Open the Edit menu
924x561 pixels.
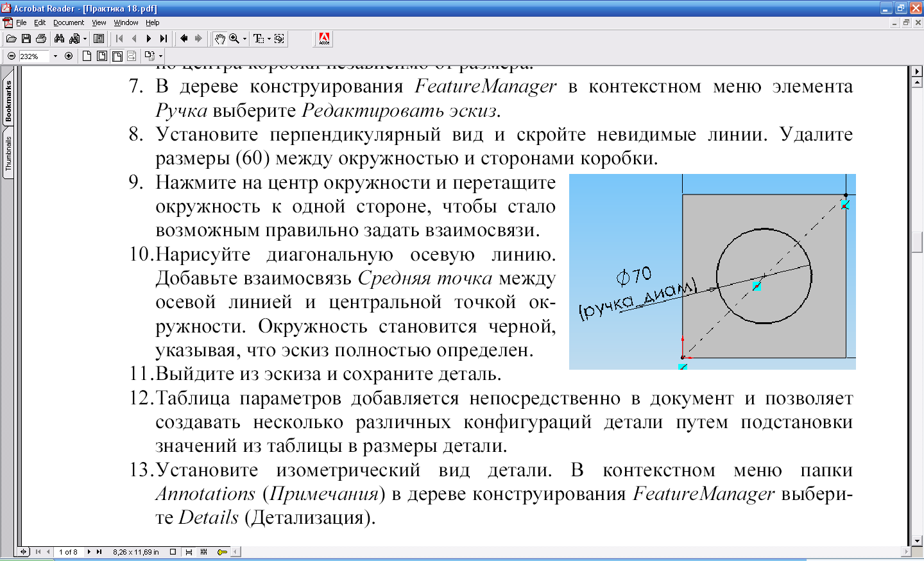pyautogui.click(x=40, y=22)
